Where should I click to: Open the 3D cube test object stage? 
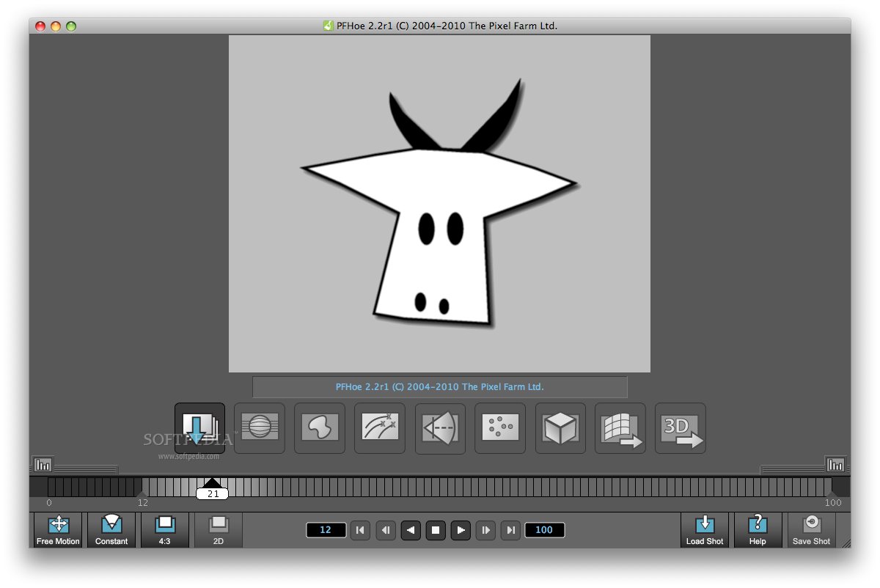click(560, 428)
